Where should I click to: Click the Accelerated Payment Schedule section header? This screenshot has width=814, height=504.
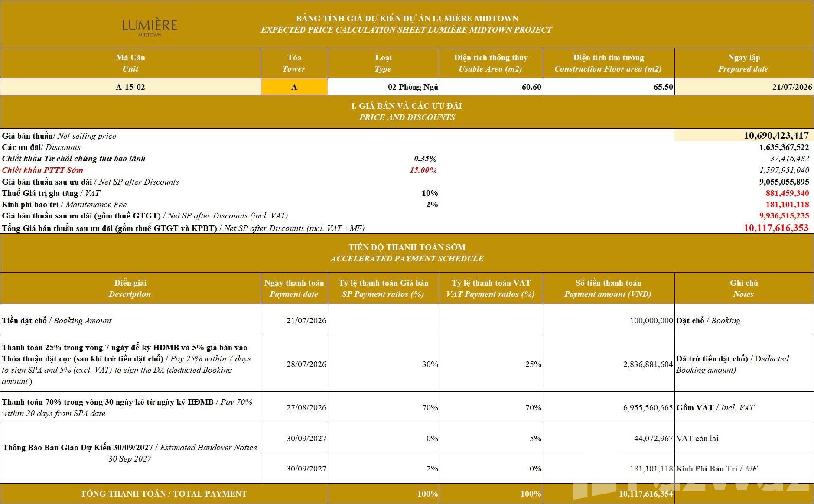pos(407,253)
